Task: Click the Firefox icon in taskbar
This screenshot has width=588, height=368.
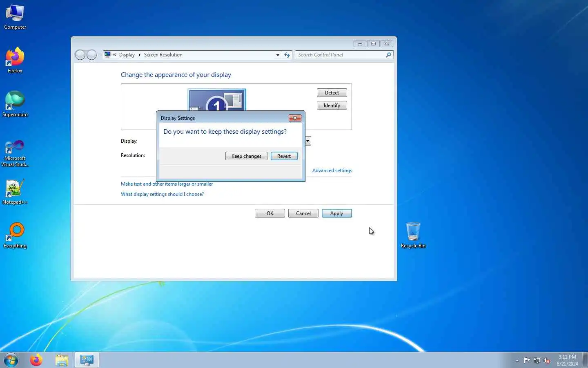Action: click(x=36, y=360)
